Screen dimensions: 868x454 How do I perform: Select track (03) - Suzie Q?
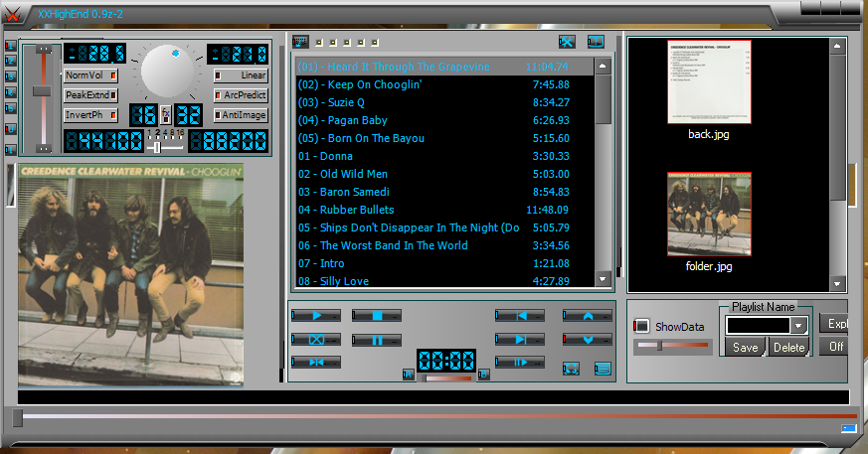point(444,102)
